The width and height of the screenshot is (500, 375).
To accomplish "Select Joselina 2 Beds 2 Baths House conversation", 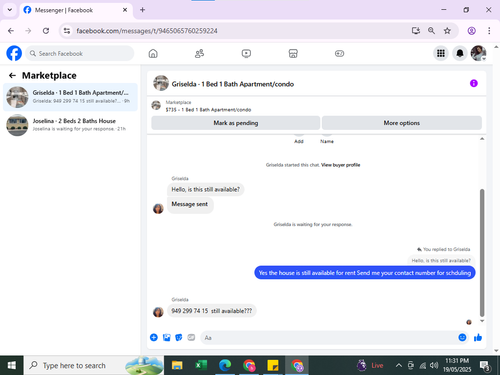I will [70, 125].
